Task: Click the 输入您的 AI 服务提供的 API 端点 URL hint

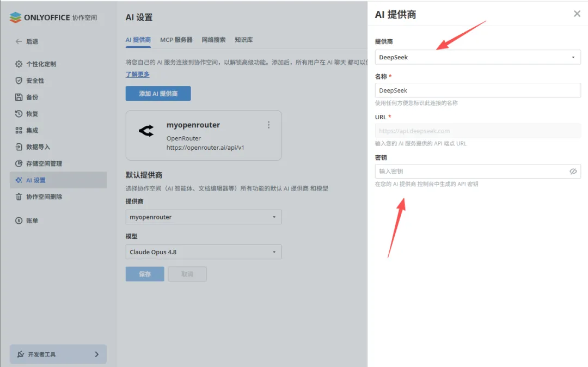Action: (x=421, y=143)
